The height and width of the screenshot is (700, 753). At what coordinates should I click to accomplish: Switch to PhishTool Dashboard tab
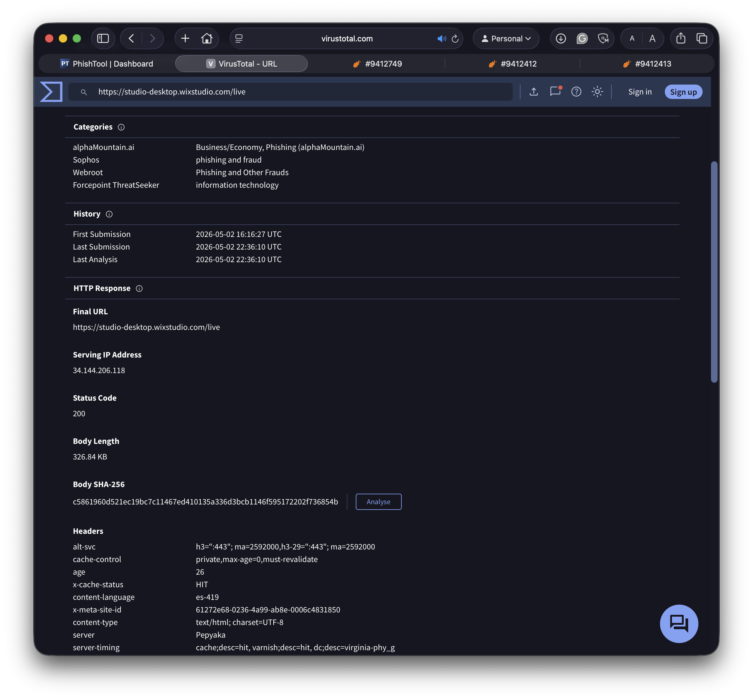pos(107,64)
